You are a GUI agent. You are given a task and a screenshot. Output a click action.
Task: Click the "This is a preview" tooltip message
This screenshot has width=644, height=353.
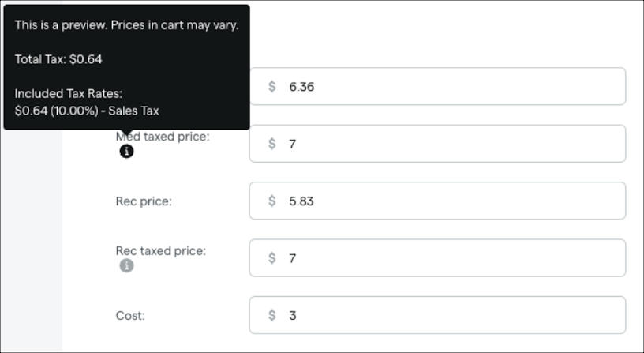(x=126, y=25)
